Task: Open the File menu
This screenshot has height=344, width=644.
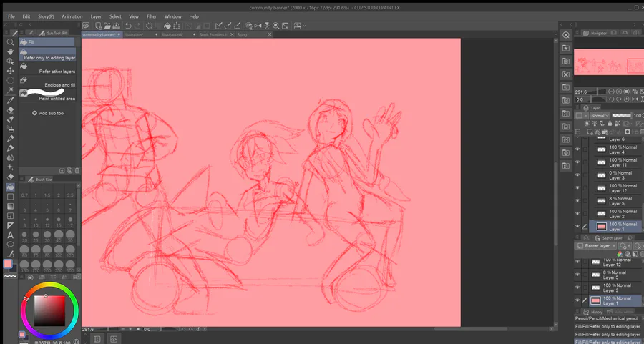Action: coord(11,16)
